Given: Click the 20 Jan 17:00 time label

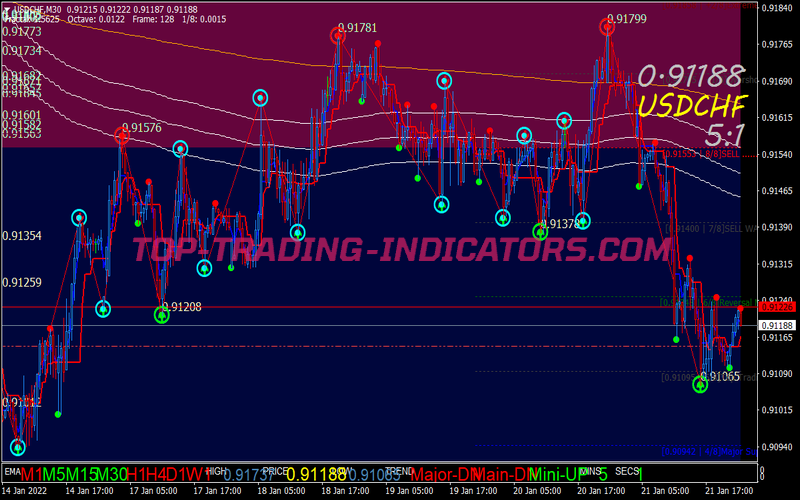Looking at the screenshot, I should pyautogui.click(x=603, y=491).
